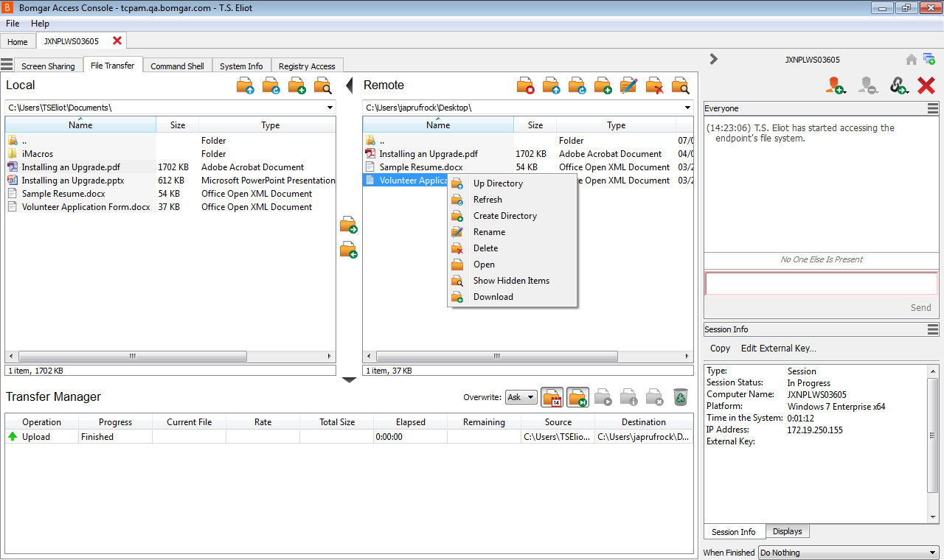The width and height of the screenshot is (944, 560).
Task: Choose Download in context menu
Action: [513, 297]
